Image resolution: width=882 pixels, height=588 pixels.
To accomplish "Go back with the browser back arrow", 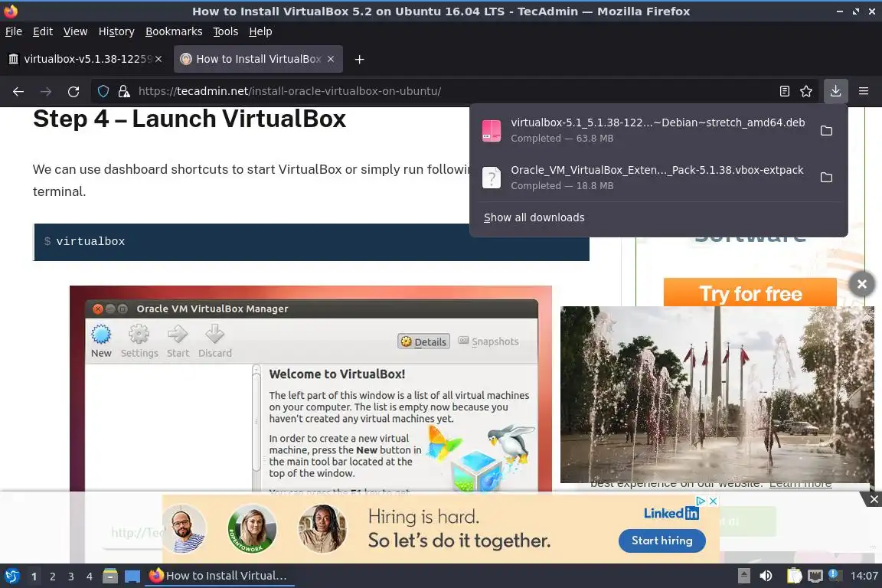I will (18, 91).
